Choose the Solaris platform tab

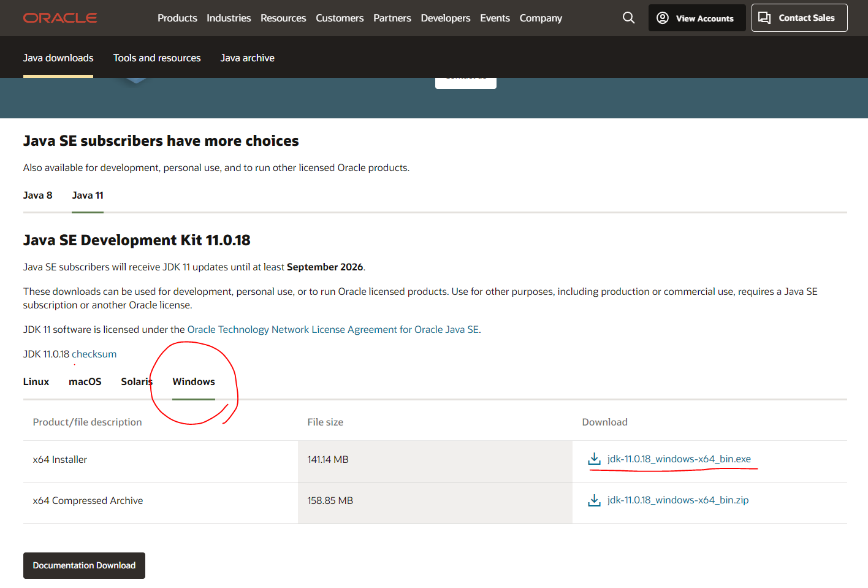pos(137,381)
